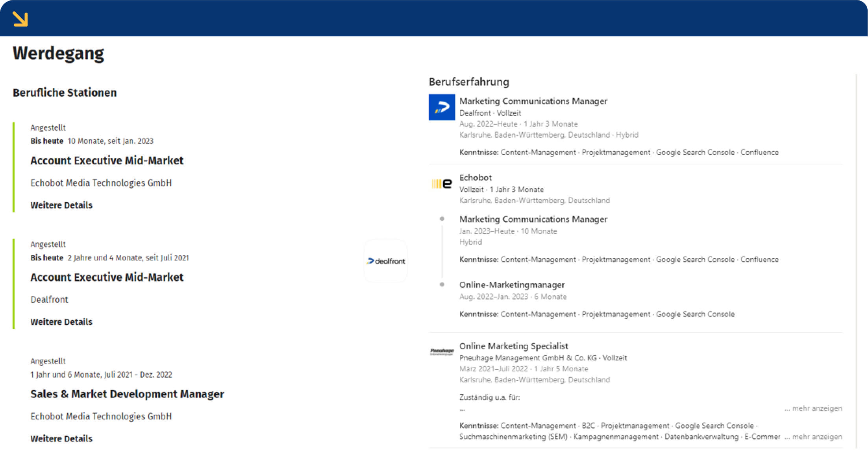Click the Pneuhage company logo icon
868x467 pixels.
442,351
